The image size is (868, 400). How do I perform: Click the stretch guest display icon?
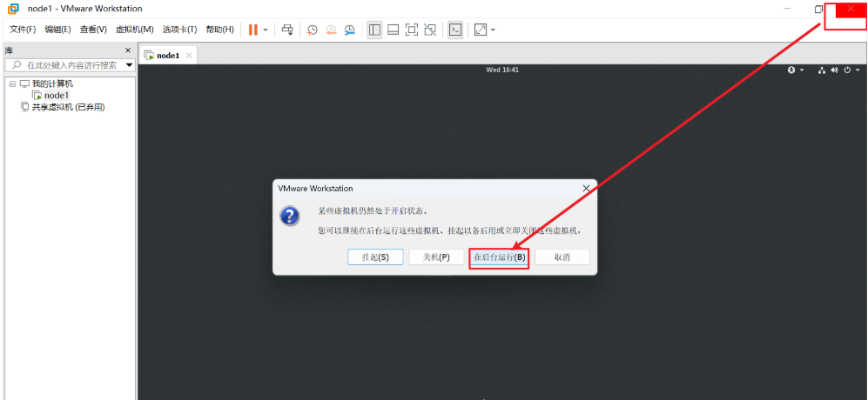point(481,30)
